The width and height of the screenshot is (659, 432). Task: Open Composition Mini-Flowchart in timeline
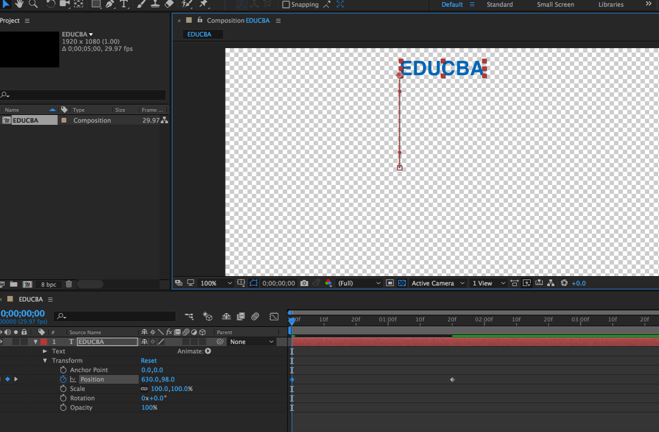coord(189,316)
